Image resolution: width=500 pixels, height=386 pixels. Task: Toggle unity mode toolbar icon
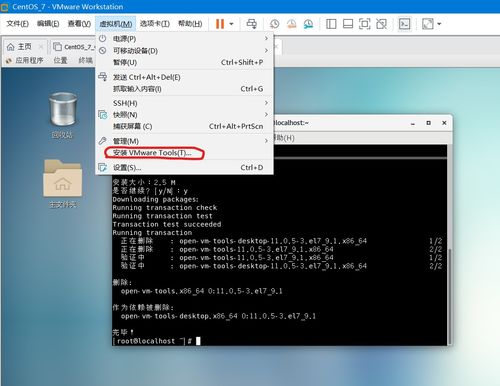[381, 24]
